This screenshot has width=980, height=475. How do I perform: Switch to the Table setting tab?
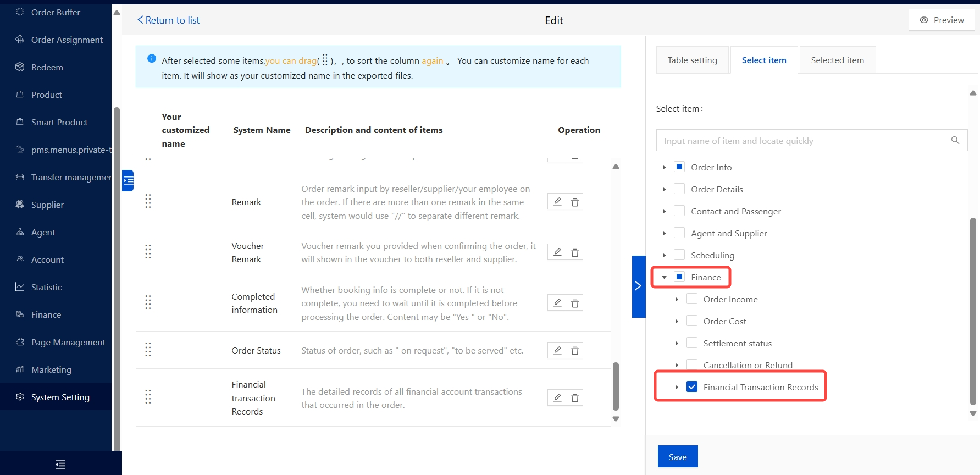[692, 60]
